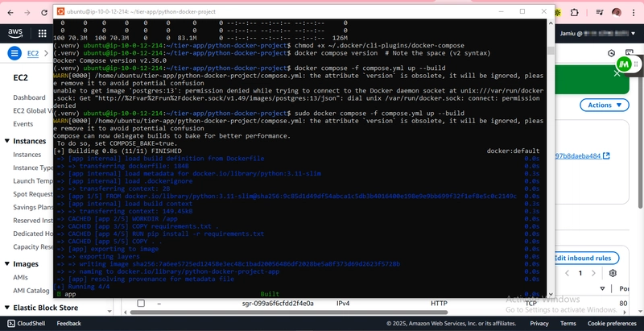Viewport: 644px width, 331px height.
Task: Maximize the terminal window
Action: (522, 11)
